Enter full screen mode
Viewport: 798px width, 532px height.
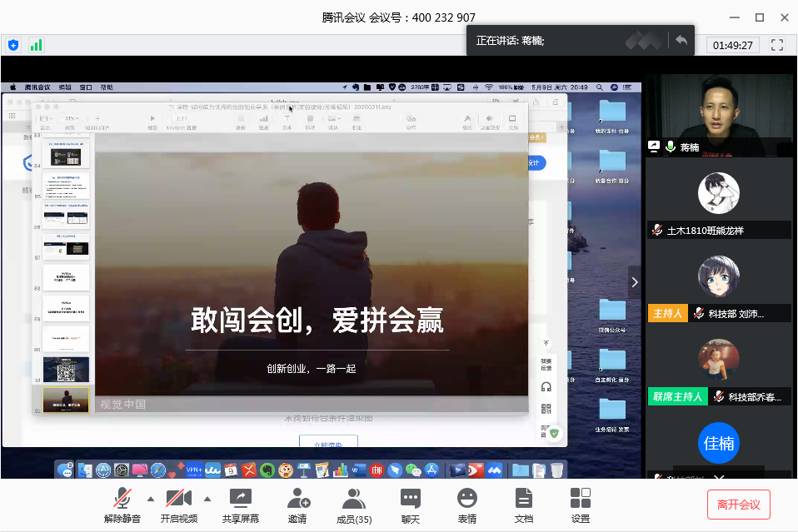[777, 45]
